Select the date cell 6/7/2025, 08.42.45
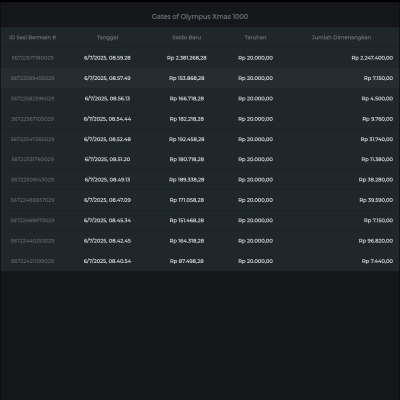The height and width of the screenshot is (400, 400). coord(107,241)
